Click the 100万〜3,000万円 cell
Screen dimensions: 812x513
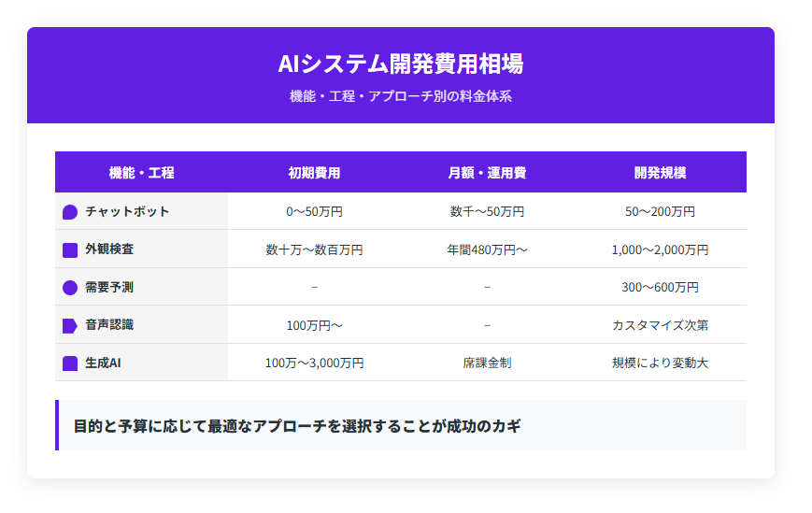(x=314, y=363)
